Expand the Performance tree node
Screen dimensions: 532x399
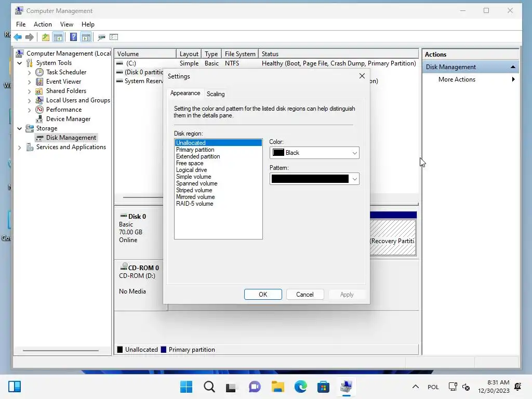click(x=29, y=110)
